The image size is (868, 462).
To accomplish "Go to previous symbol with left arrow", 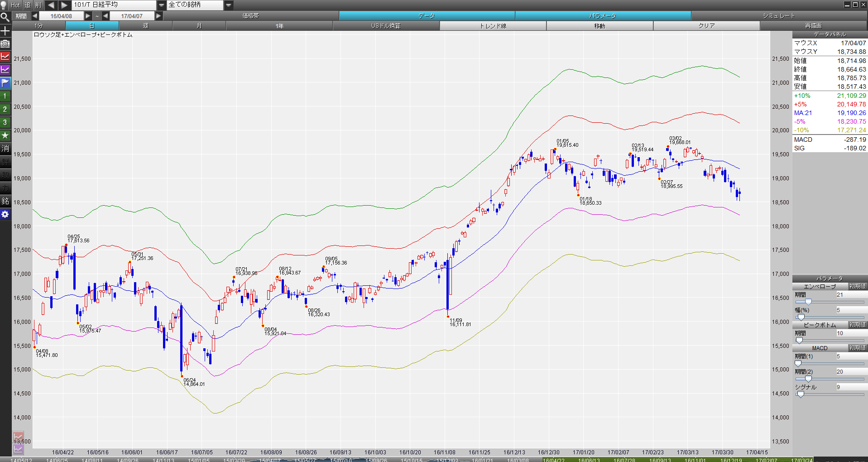I will coord(51,5).
